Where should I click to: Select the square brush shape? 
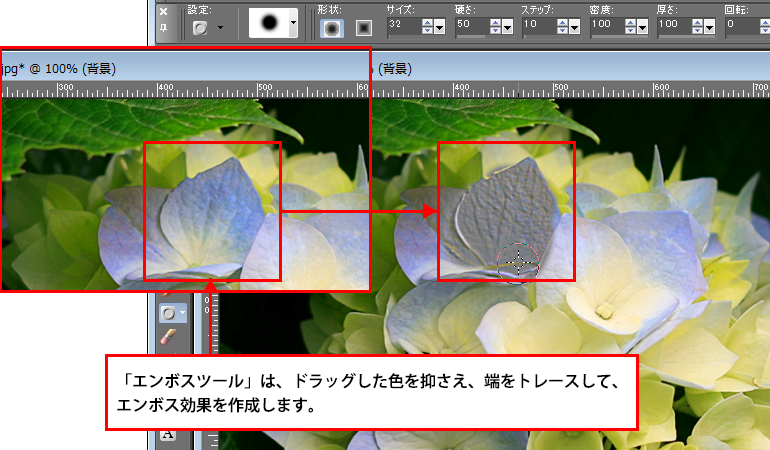click(363, 28)
